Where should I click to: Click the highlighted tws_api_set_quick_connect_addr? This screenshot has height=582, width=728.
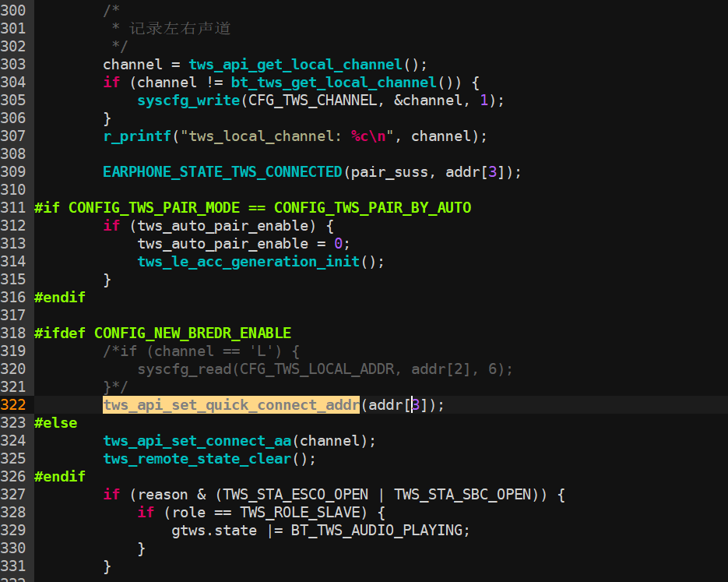coord(231,405)
